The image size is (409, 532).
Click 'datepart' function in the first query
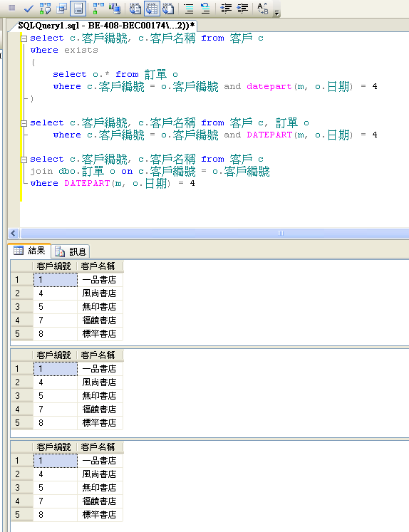pyautogui.click(x=269, y=86)
